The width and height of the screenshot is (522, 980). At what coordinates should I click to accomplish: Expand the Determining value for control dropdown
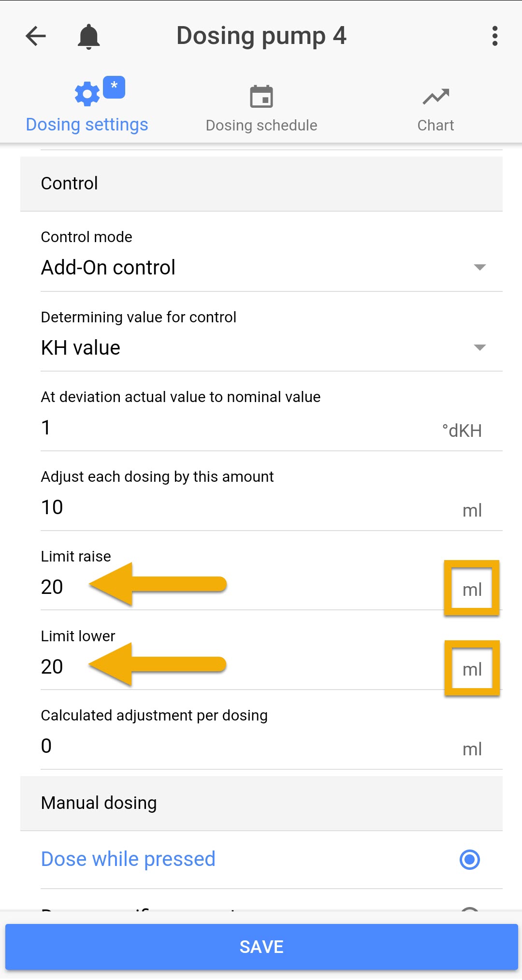(478, 347)
